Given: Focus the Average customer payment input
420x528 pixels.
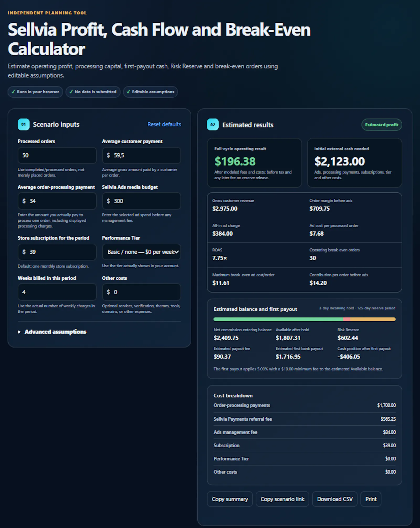Looking at the screenshot, I should point(141,155).
